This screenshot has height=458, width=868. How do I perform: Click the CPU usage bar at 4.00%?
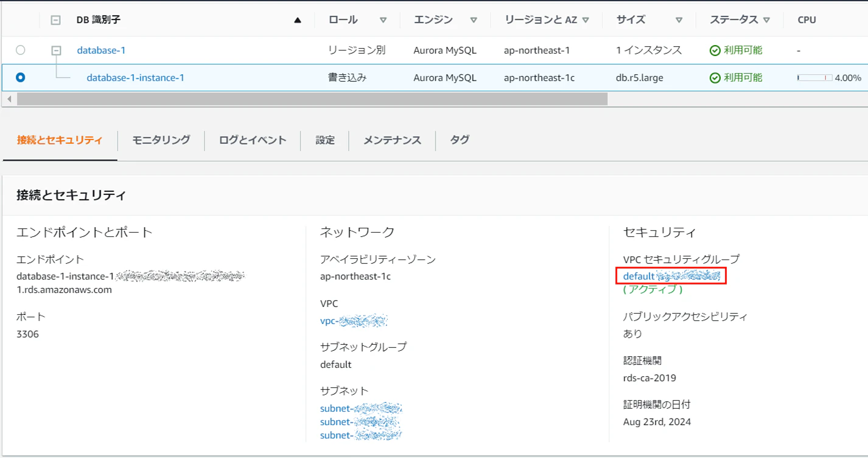[x=814, y=78]
